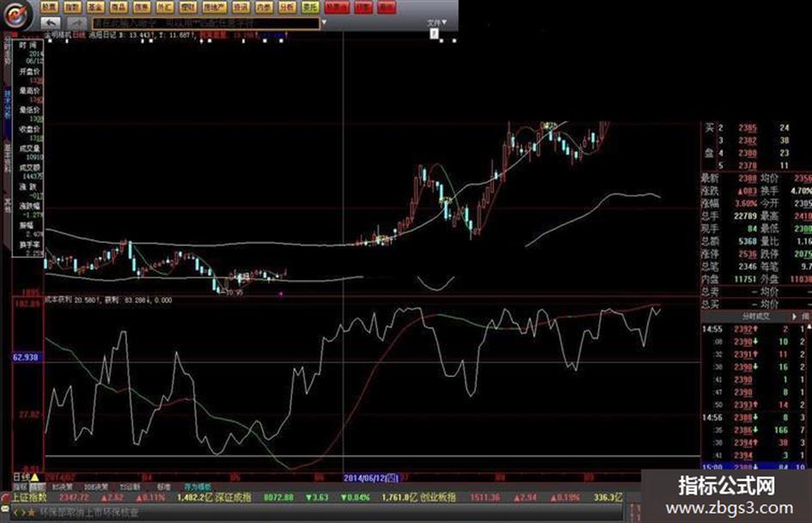Click the 分时成交 panel header

pos(755,316)
